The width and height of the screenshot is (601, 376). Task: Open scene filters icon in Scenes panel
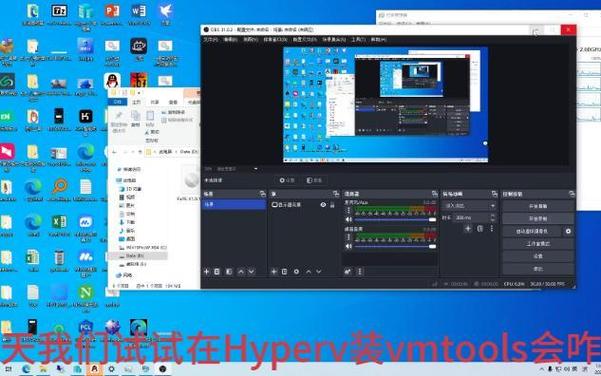(229, 272)
